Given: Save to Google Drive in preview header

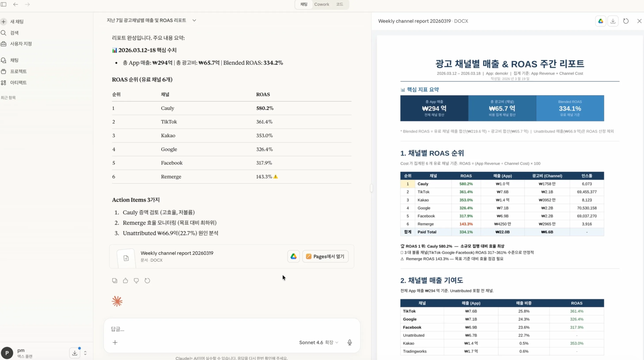Looking at the screenshot, I should 600,21.
